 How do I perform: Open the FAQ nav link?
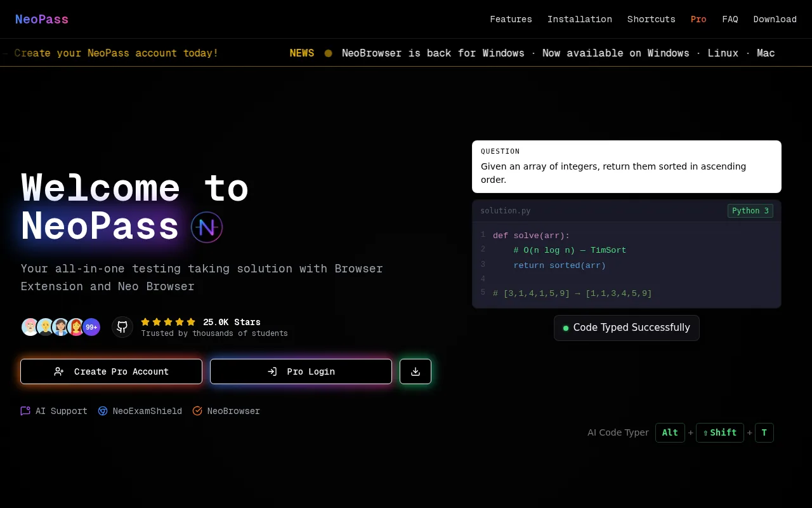point(730,19)
